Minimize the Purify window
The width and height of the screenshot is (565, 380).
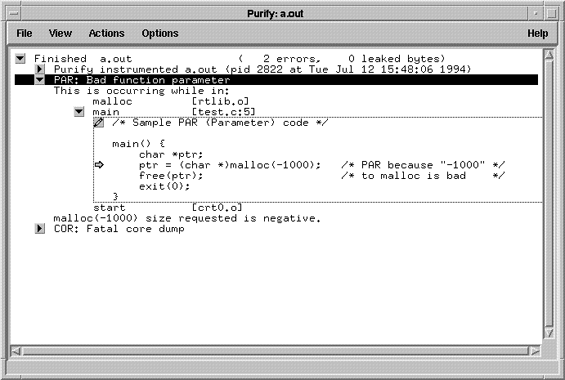(535, 14)
